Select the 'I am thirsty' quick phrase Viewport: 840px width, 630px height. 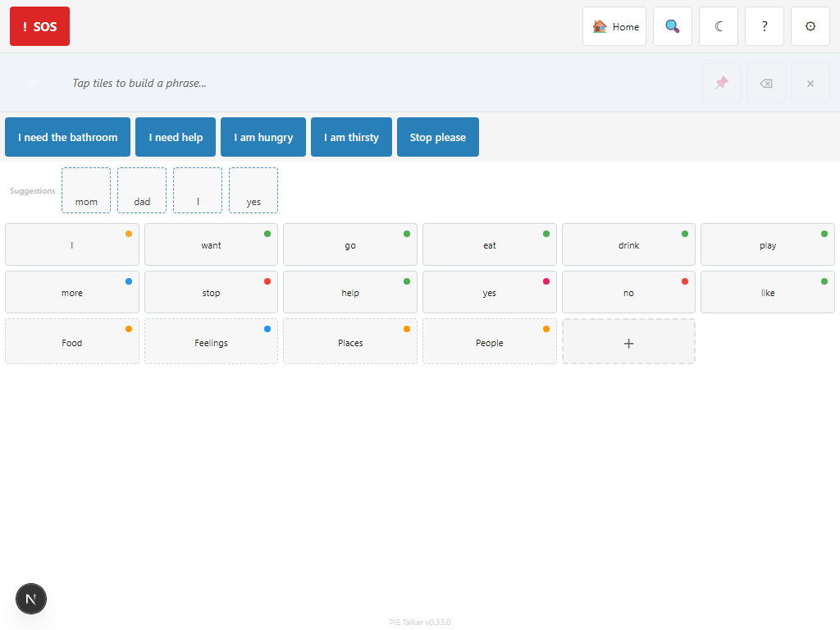pos(351,137)
